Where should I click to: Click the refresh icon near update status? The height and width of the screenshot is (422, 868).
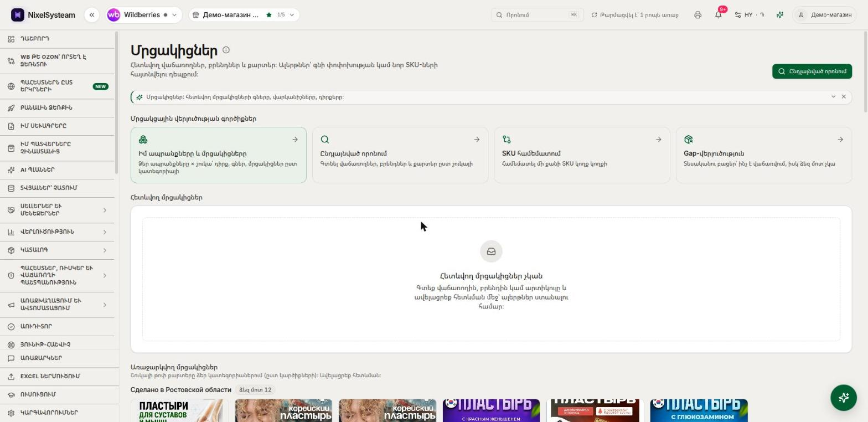tap(595, 15)
